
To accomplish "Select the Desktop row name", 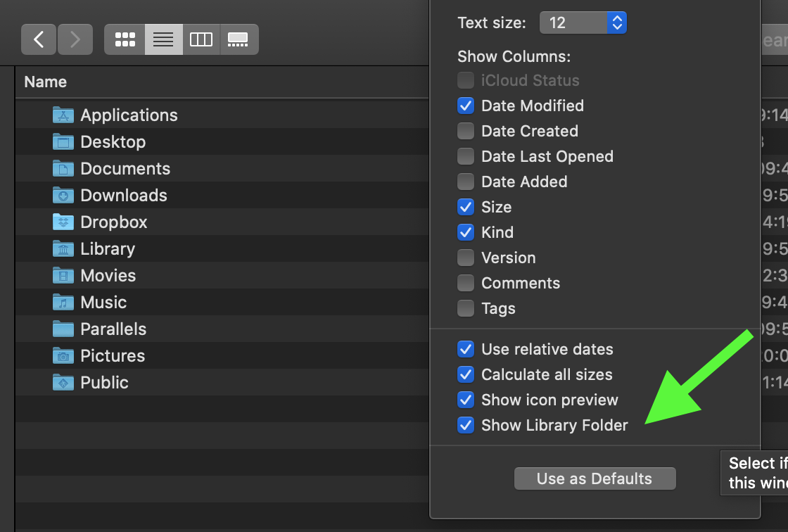I will (x=113, y=142).
